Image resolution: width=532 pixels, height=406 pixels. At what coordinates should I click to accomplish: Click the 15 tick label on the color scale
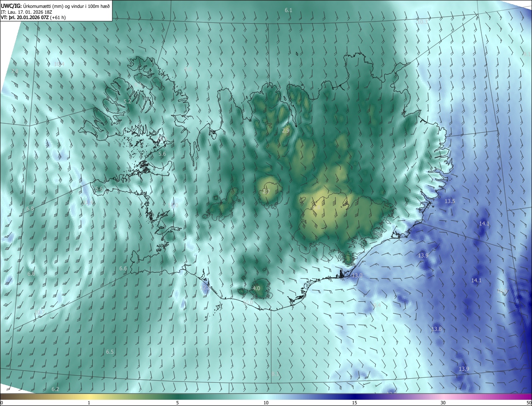pos(355,403)
